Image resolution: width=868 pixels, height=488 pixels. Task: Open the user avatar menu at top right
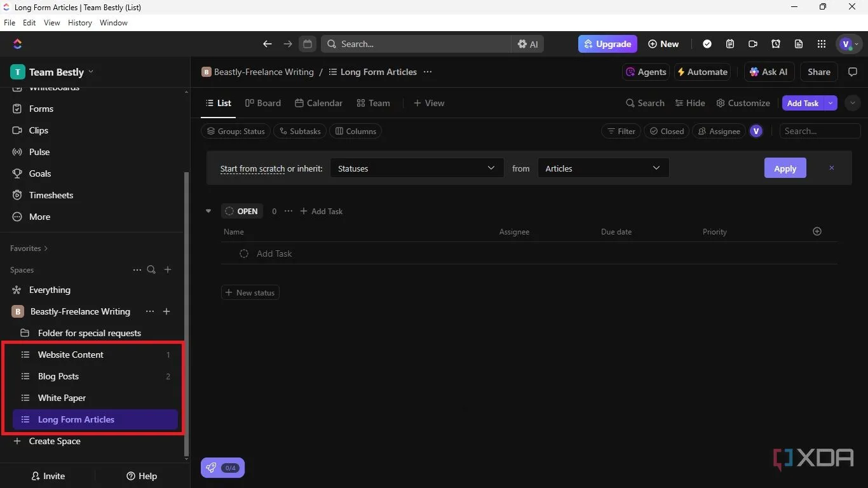[x=850, y=44]
